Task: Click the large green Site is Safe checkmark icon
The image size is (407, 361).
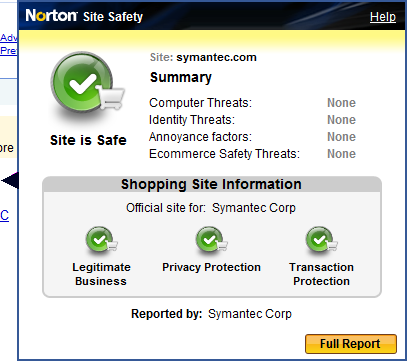Action: 87,84
